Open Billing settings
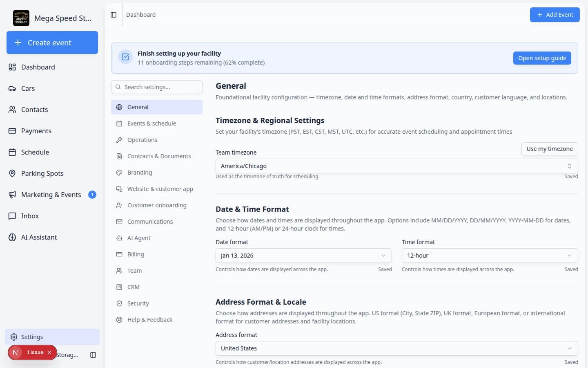The image size is (588, 368). pyautogui.click(x=157, y=254)
